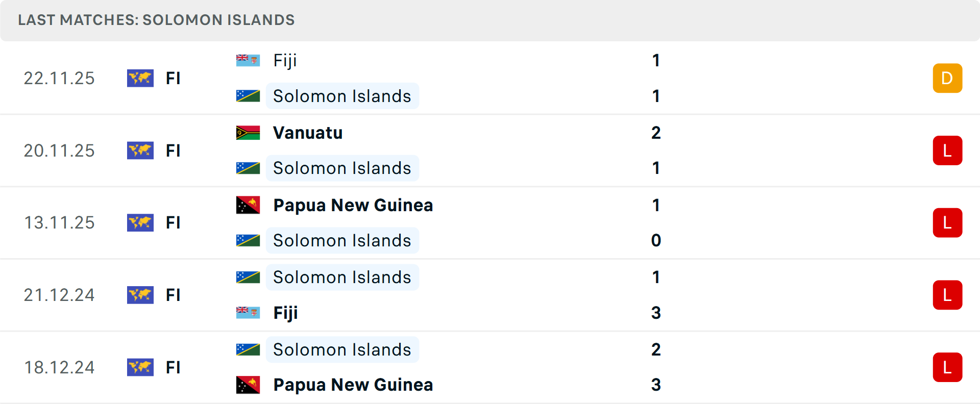Viewport: 980px width, 404px height.
Task: Click the Fiji flag in 21.12.24 match
Action: pos(248,312)
